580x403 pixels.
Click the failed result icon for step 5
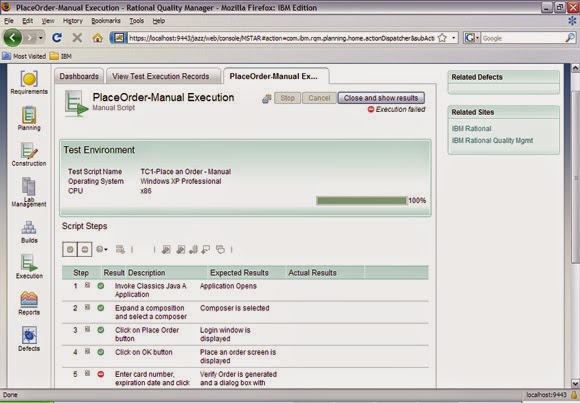pyautogui.click(x=101, y=374)
